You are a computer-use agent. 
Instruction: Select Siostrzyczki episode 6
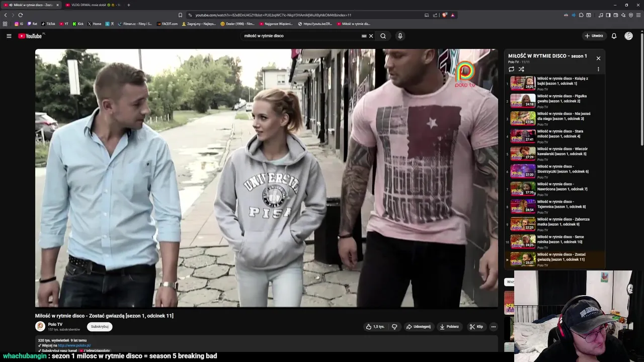[x=554, y=171]
